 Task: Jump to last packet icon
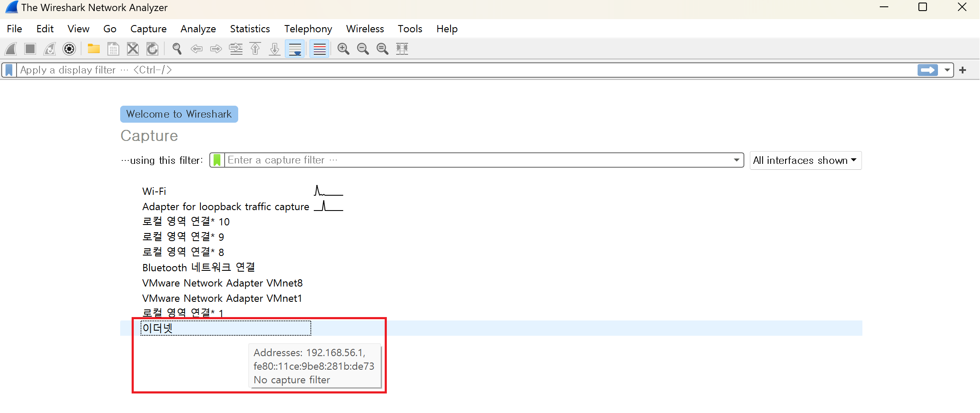click(x=275, y=49)
